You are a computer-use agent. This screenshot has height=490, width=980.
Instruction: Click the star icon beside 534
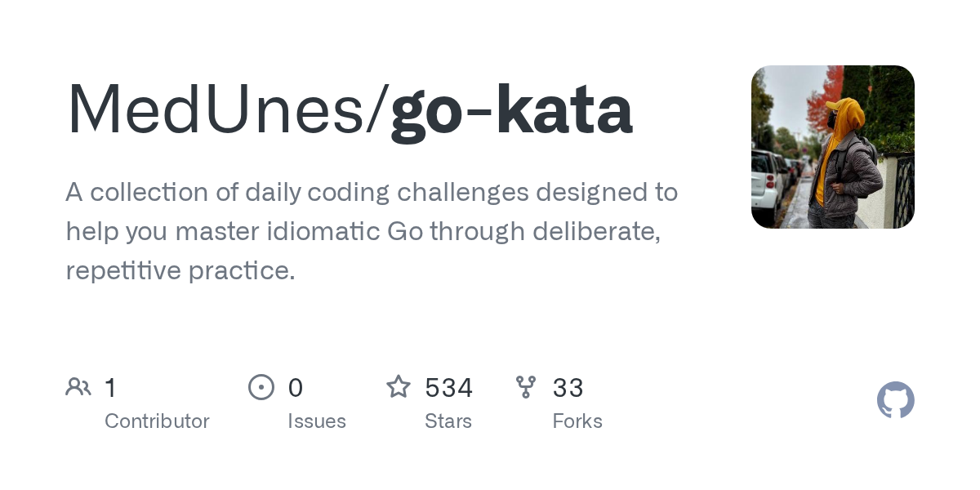coord(399,387)
